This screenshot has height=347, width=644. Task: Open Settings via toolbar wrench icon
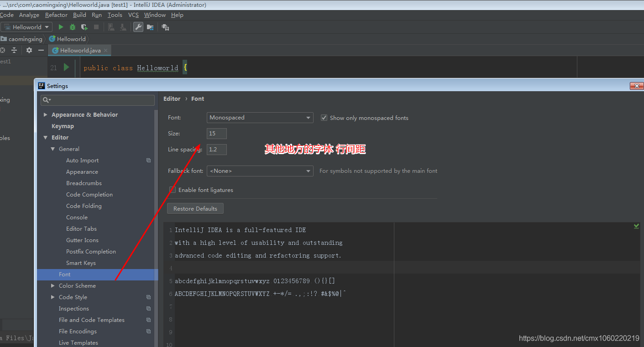click(x=138, y=27)
